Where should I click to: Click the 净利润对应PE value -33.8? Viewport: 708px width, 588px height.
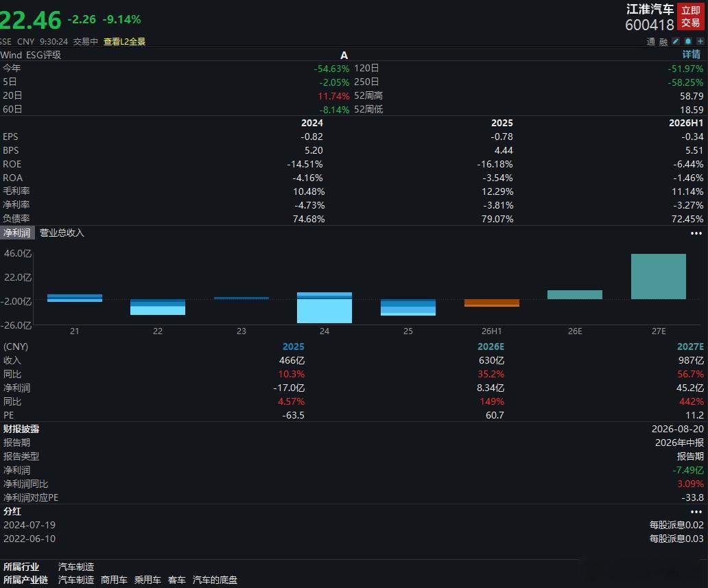point(693,497)
